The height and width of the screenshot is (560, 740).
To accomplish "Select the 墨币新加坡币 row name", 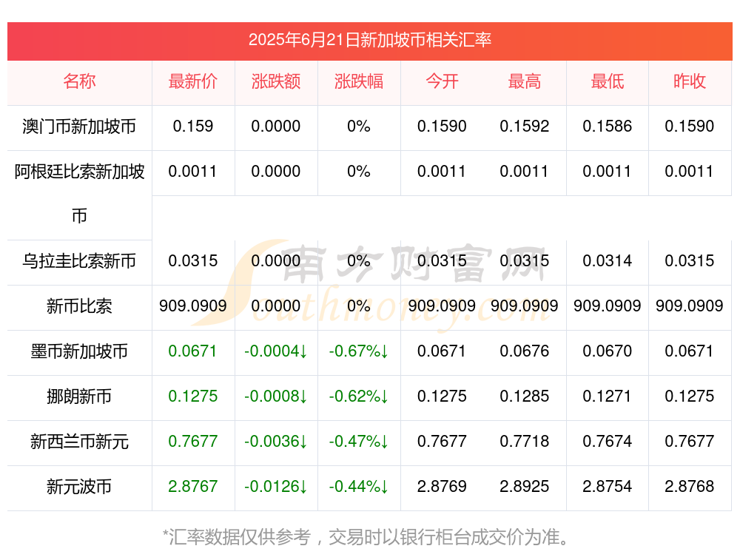I will (x=79, y=351).
